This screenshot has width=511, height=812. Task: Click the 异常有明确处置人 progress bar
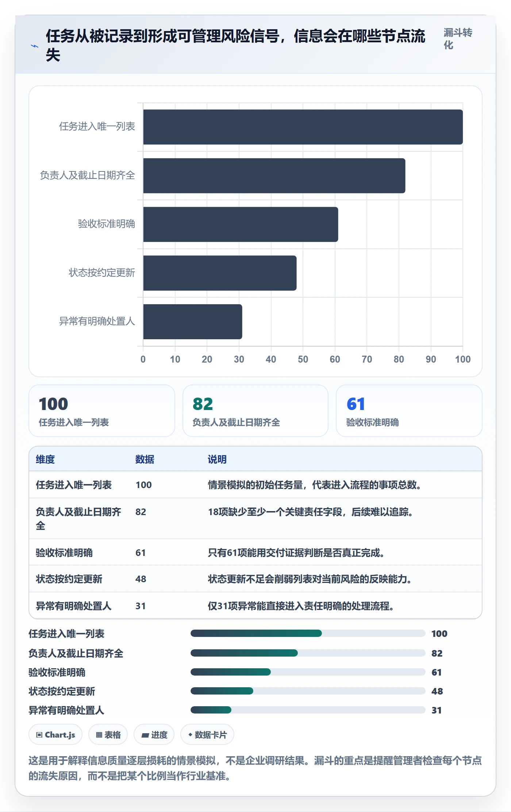pos(308,710)
